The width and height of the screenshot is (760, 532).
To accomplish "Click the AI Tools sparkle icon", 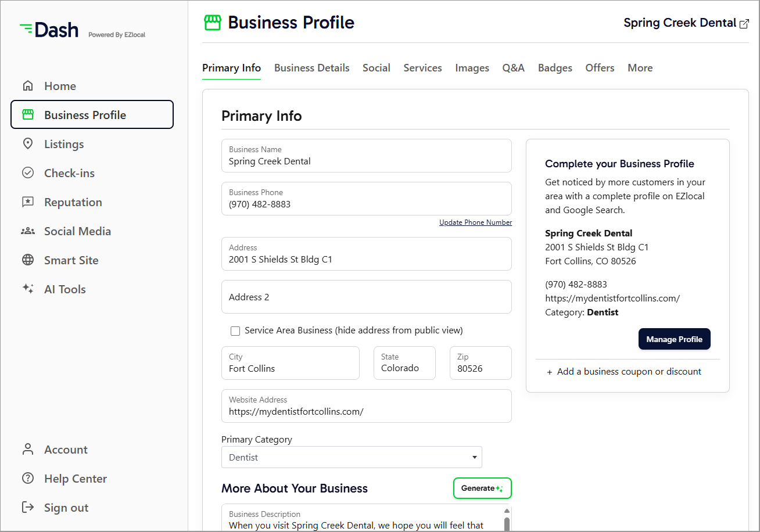I will point(27,289).
